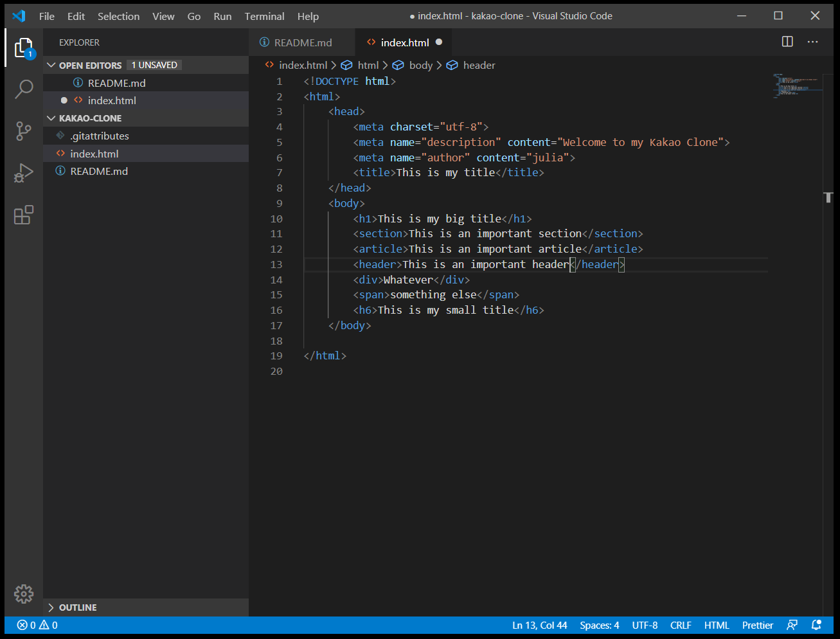Viewport: 840px width, 639px height.
Task: Click "Whatever" text in the div
Action: coord(408,280)
